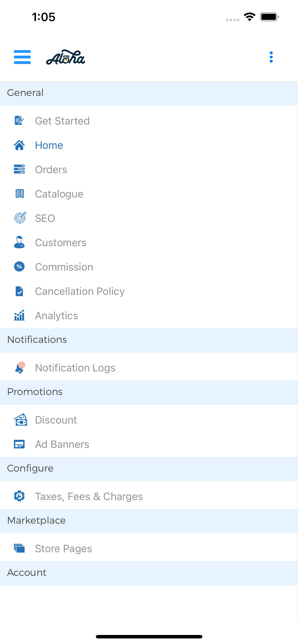This screenshot has height=644, width=298.
Task: Open Taxes, Fees & Charges
Action: (x=149, y=496)
